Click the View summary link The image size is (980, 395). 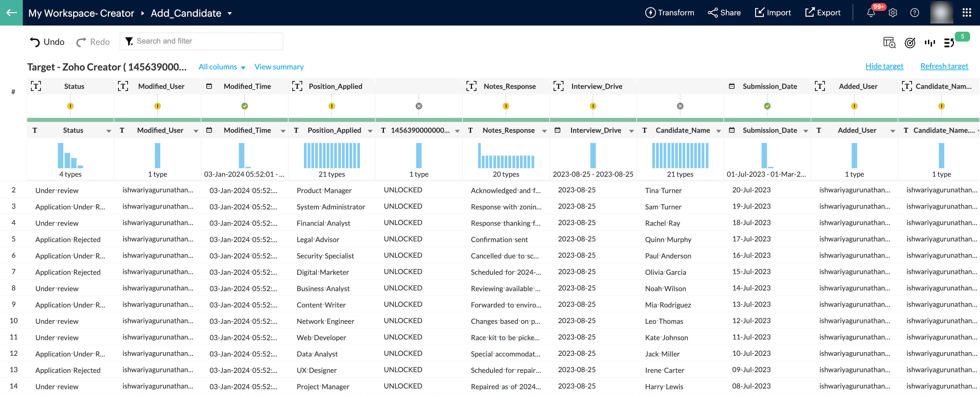tap(279, 67)
